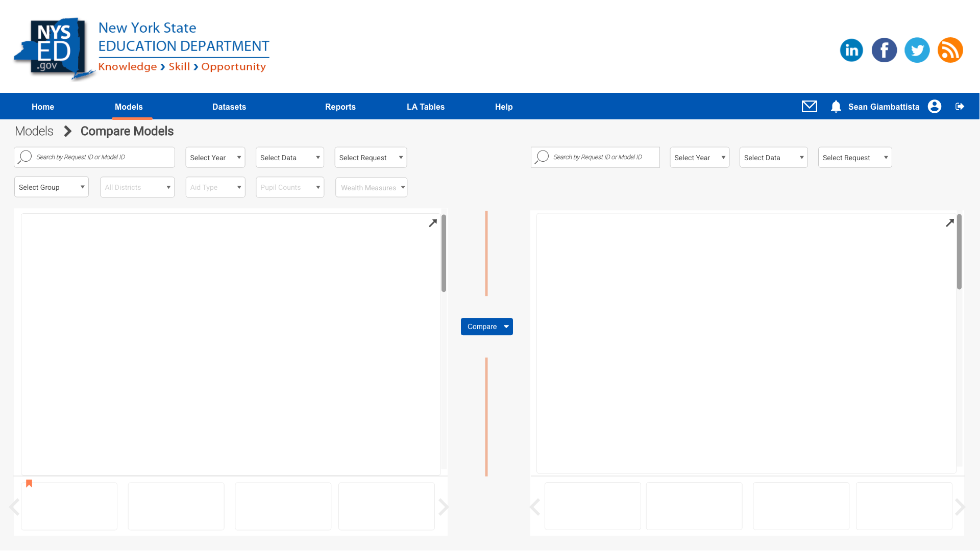Open the LA Tables menu item

425,107
